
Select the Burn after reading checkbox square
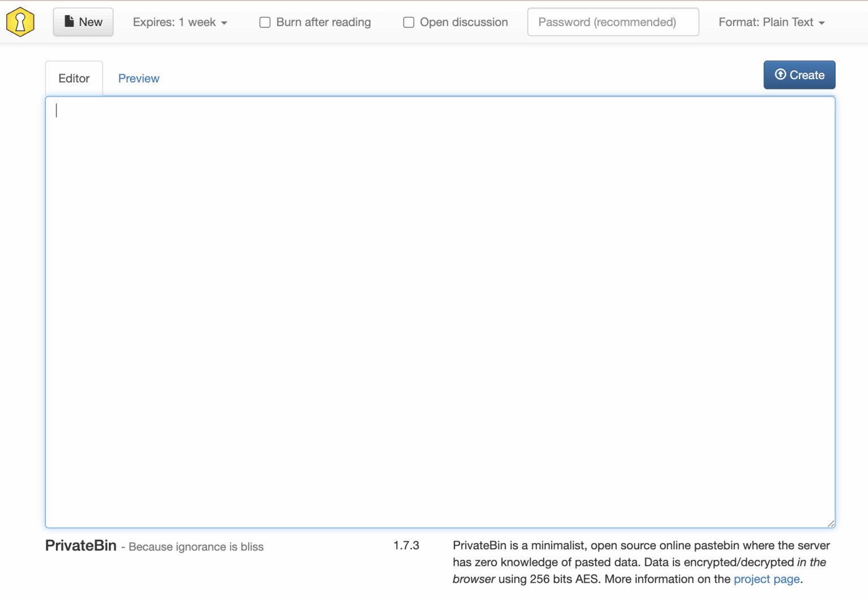pyautogui.click(x=264, y=22)
